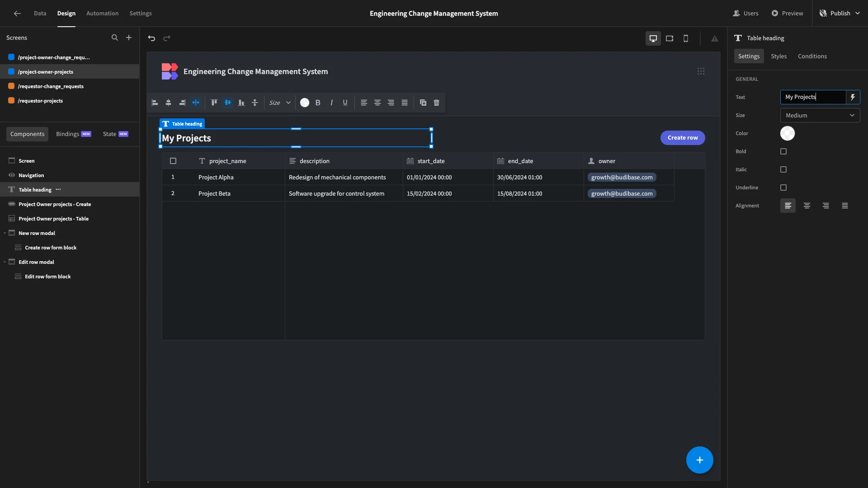Open the Users button
Image resolution: width=868 pixels, height=488 pixels.
coord(745,13)
